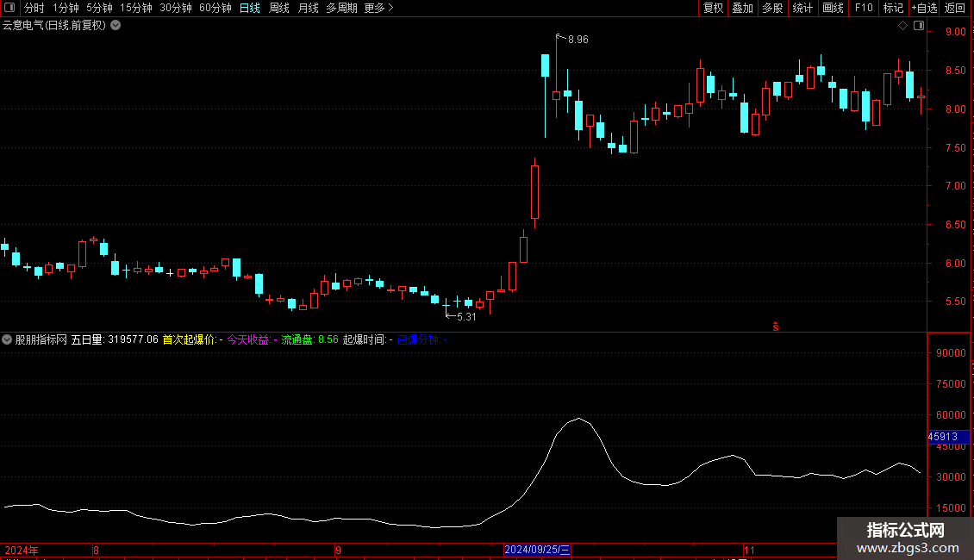Click the diamond icon above price axis

coord(903,26)
